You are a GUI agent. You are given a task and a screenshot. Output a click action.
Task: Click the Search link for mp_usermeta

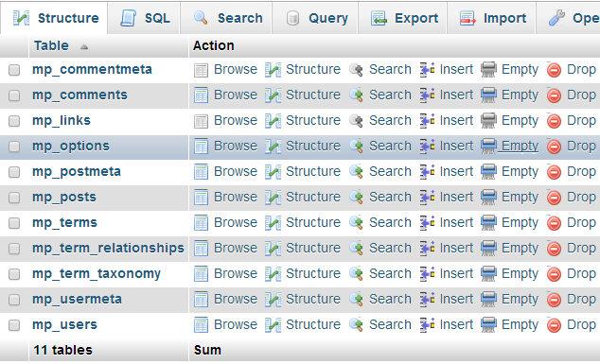[x=390, y=299]
